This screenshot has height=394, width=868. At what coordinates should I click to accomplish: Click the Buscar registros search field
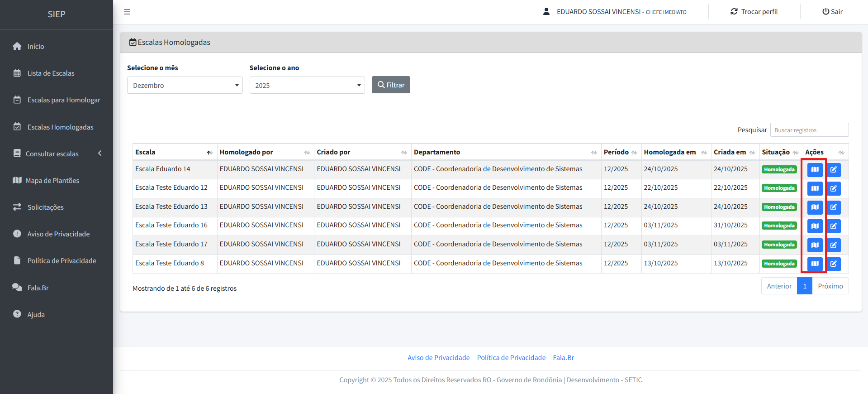(809, 130)
